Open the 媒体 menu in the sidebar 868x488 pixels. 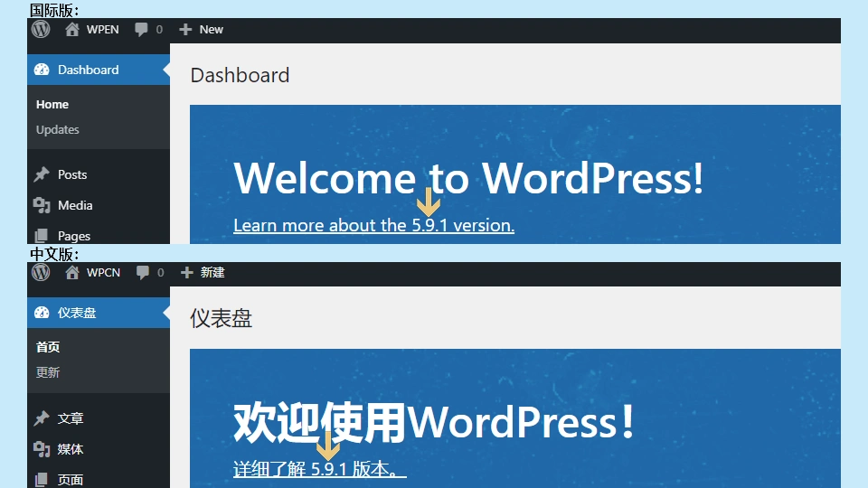[x=70, y=449]
